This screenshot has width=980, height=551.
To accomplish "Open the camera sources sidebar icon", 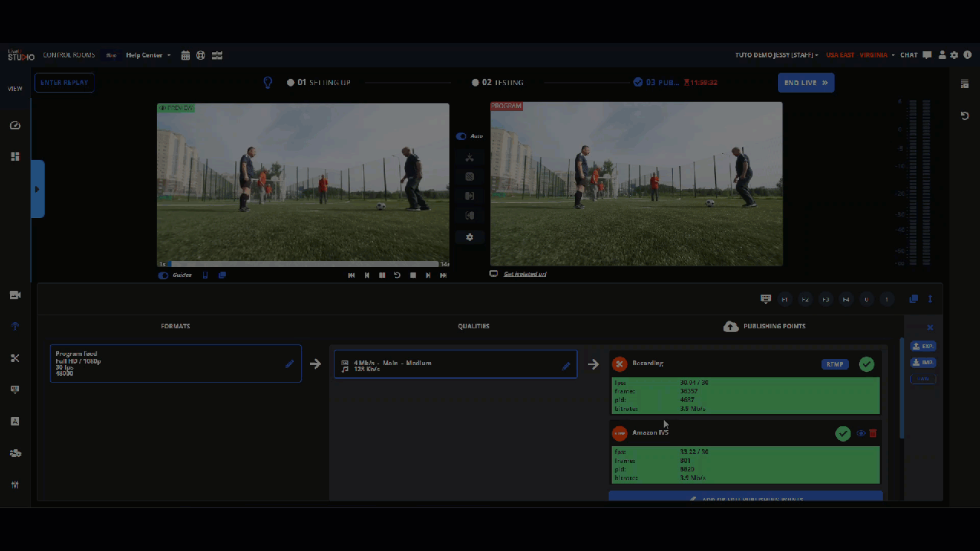I will pyautogui.click(x=15, y=295).
